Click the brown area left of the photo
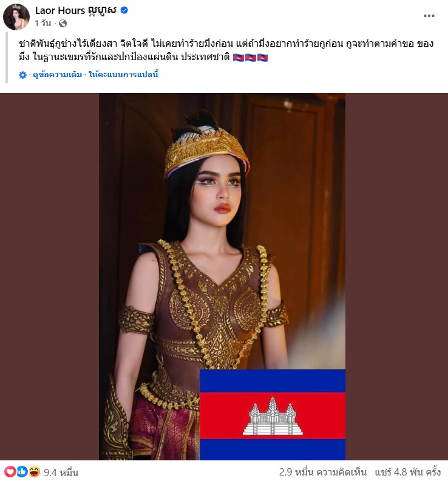This screenshot has height=481, width=448. tap(49, 276)
